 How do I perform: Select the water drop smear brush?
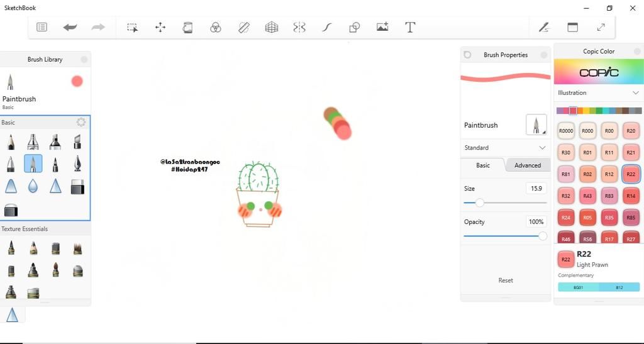33,186
